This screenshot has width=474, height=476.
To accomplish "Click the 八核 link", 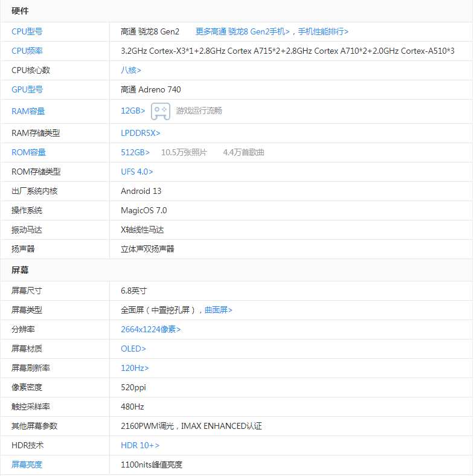I will [131, 71].
